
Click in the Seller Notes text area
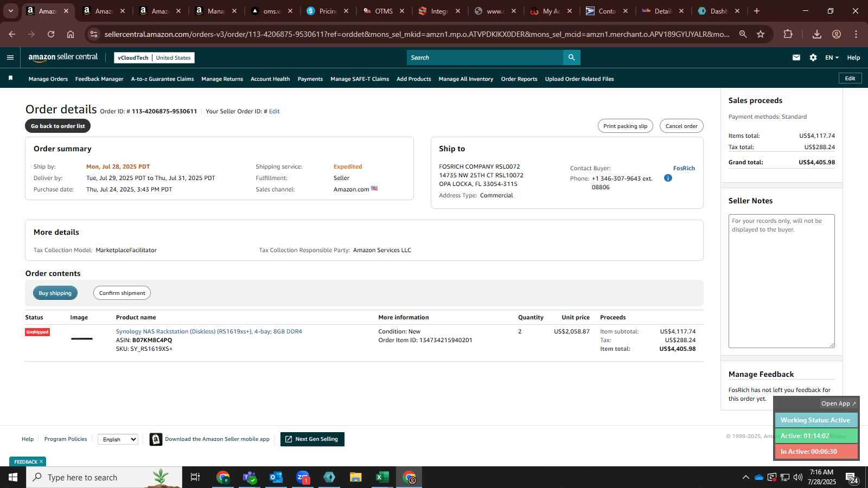[x=781, y=281]
